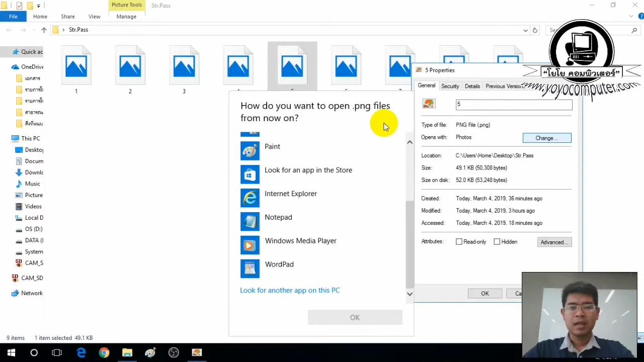Click the refresh icon in the address bar
The width and height of the screenshot is (644, 362).
pos(535,30)
